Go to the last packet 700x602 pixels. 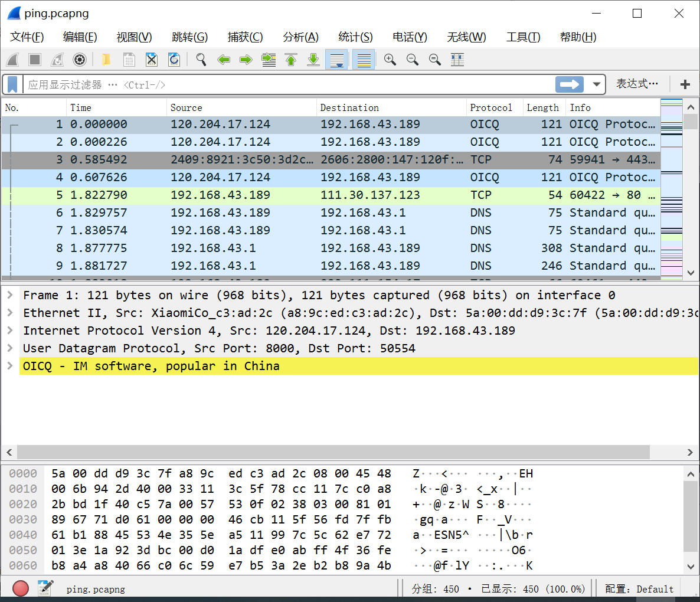[313, 59]
